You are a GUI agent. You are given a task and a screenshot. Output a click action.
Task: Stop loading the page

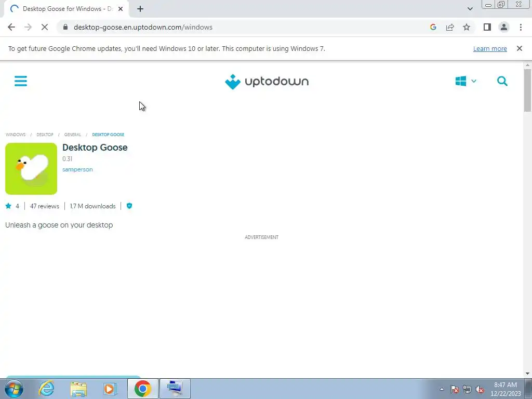(x=45, y=27)
